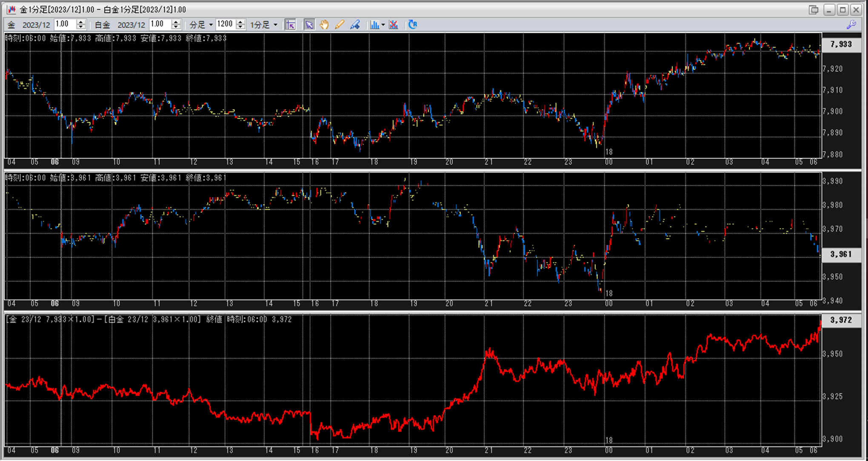Increase the gold multiplier stepper value

(81, 22)
